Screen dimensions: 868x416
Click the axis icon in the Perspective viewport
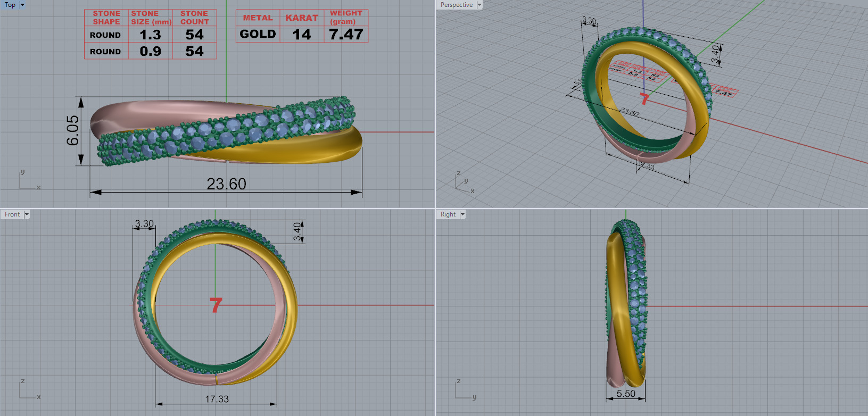(x=465, y=181)
